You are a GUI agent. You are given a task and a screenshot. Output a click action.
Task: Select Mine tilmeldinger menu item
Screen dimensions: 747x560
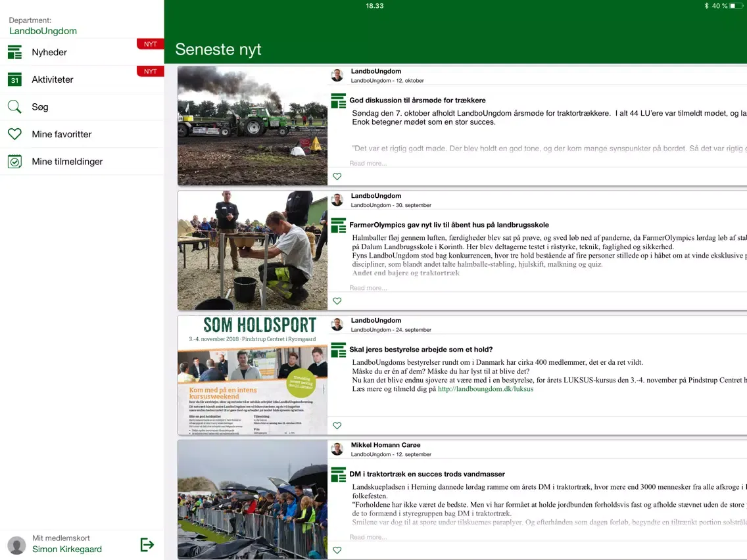(x=82, y=162)
